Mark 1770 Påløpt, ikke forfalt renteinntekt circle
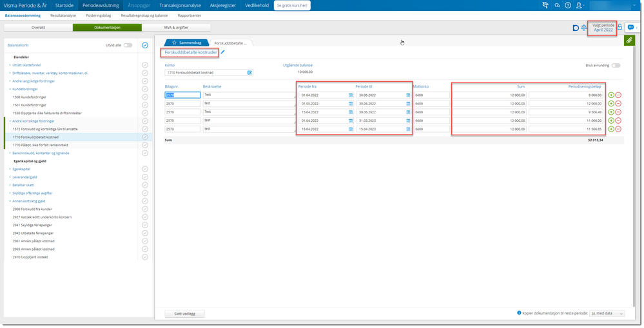This screenshot has width=644, height=328. click(145, 145)
